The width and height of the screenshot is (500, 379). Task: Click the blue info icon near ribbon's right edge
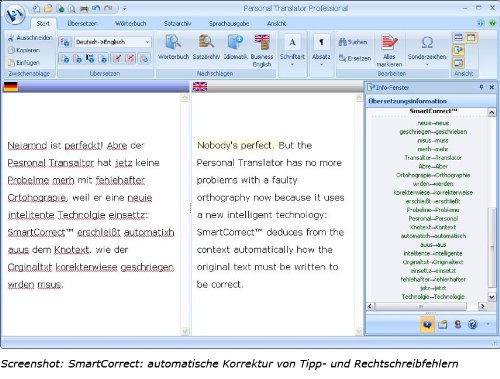point(480,23)
